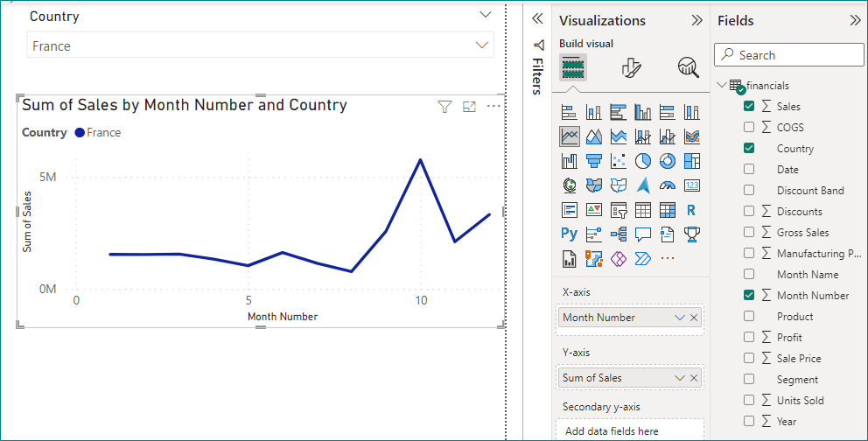Select the Treemap visual

(x=692, y=161)
